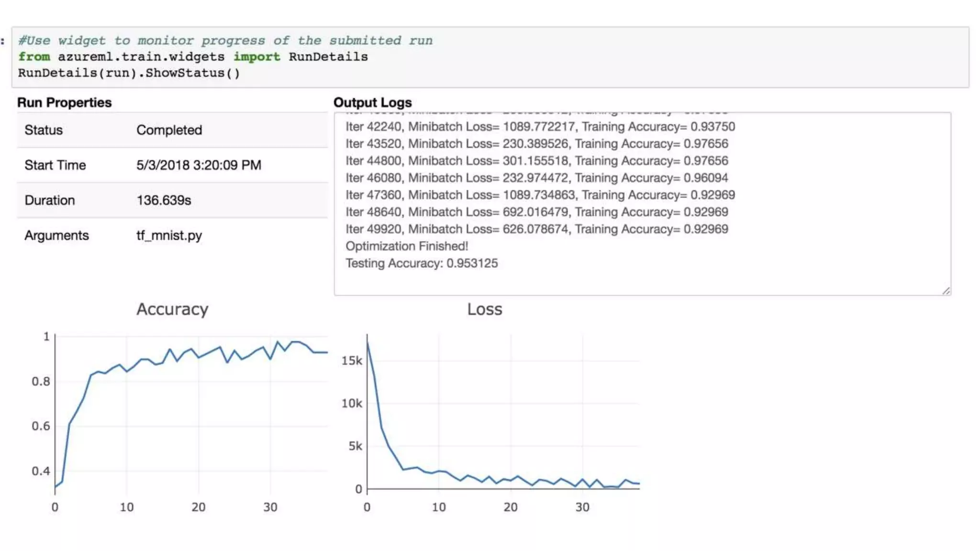The height and width of the screenshot is (551, 980).
Task: Select the 'Output Logs' heading
Action: (x=372, y=102)
